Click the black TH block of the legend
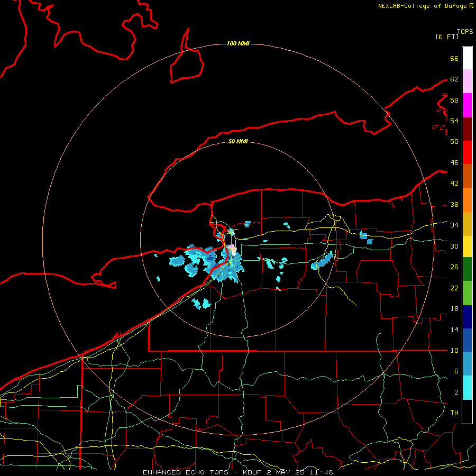476x476 pixels. pos(467,411)
